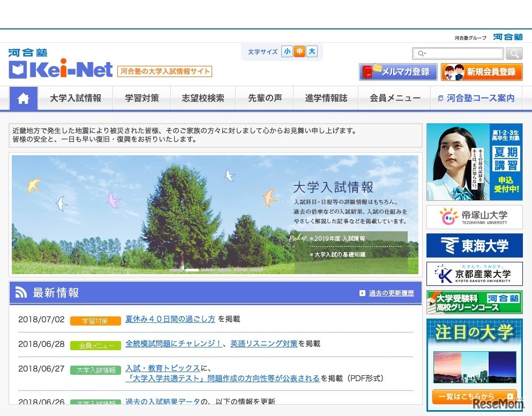
Task: Click inside the search input field
Action: click(x=461, y=53)
